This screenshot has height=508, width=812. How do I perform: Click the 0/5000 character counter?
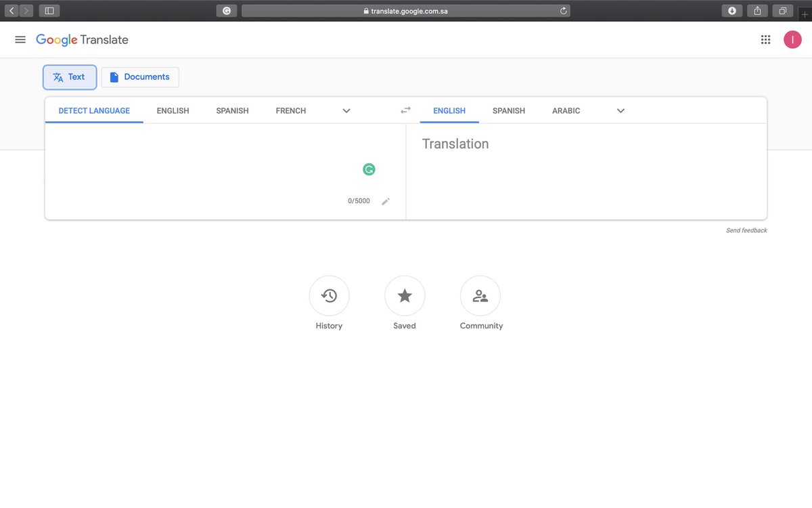point(359,201)
